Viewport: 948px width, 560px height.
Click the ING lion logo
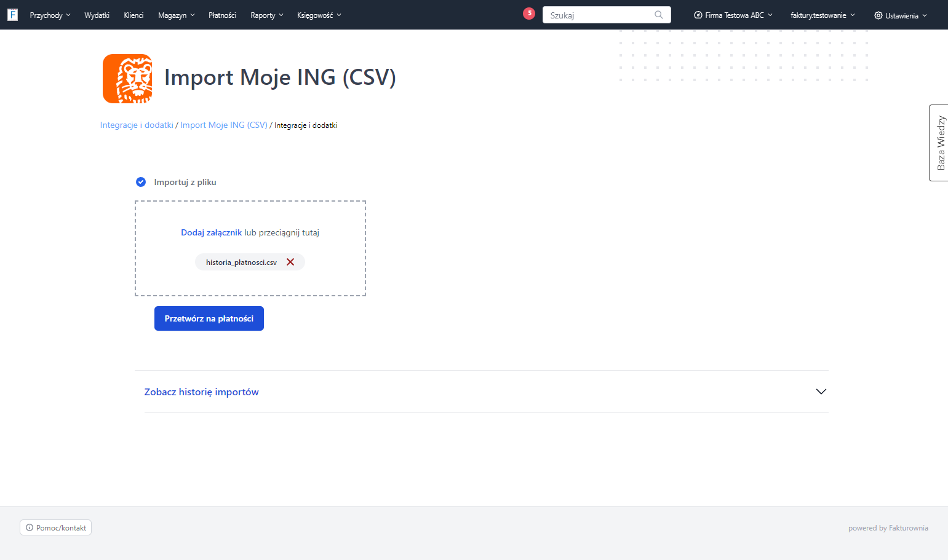point(127,79)
